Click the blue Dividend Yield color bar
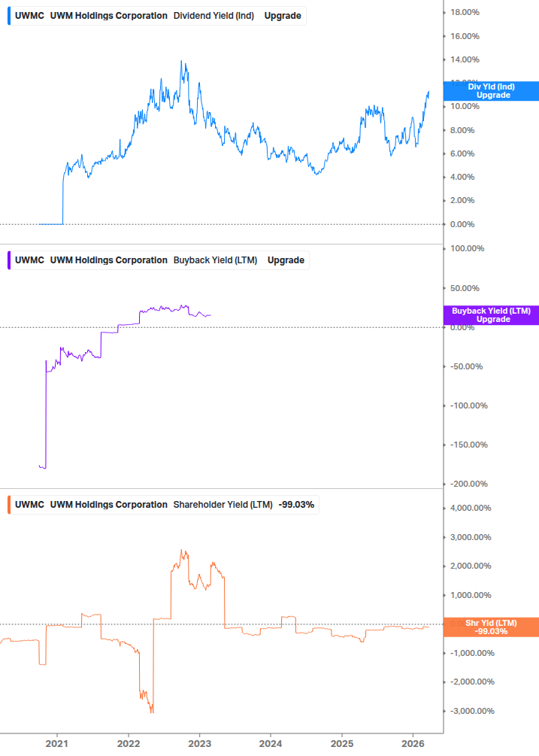 click(x=9, y=16)
